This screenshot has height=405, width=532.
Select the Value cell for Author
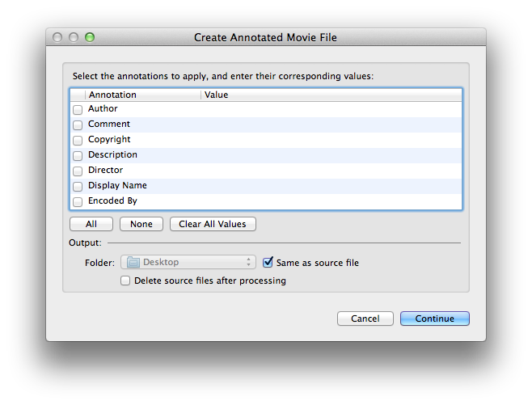(331, 109)
